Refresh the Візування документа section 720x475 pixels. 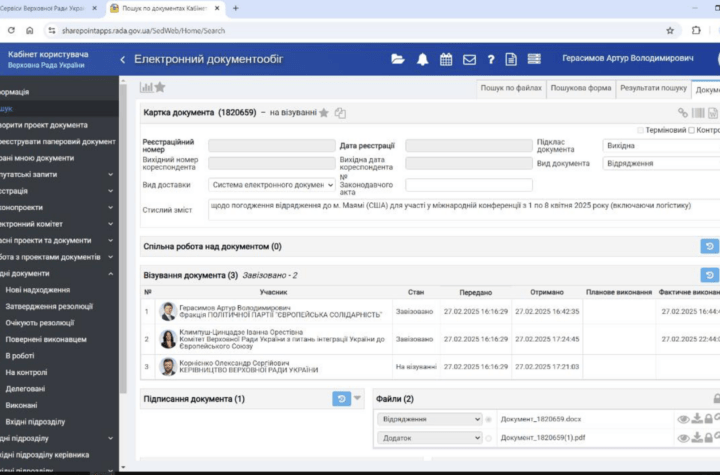[x=709, y=275]
